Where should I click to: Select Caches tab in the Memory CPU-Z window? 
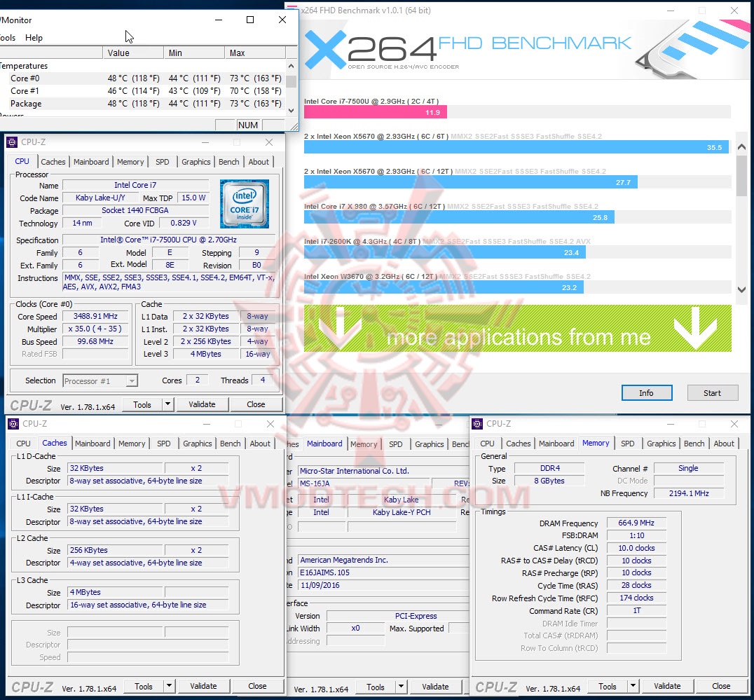tap(519, 444)
